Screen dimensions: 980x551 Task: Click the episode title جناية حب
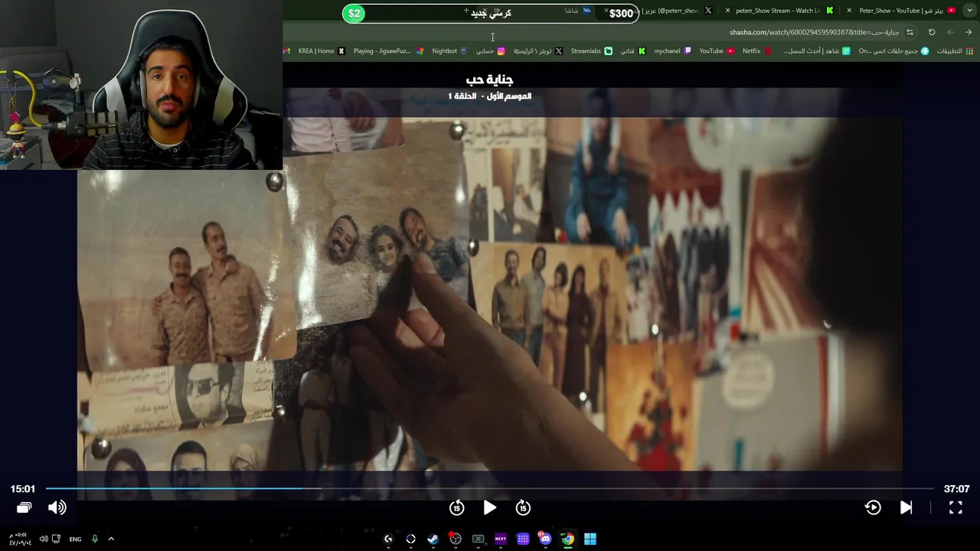coord(489,80)
